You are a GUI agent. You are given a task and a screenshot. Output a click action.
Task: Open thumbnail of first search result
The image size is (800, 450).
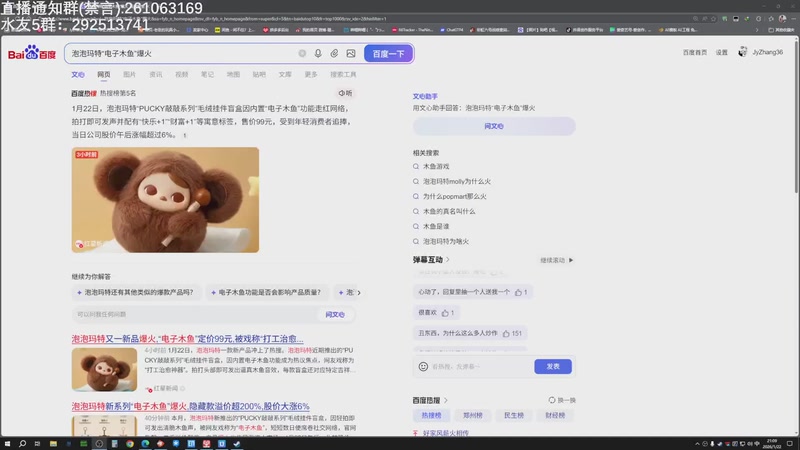(105, 369)
